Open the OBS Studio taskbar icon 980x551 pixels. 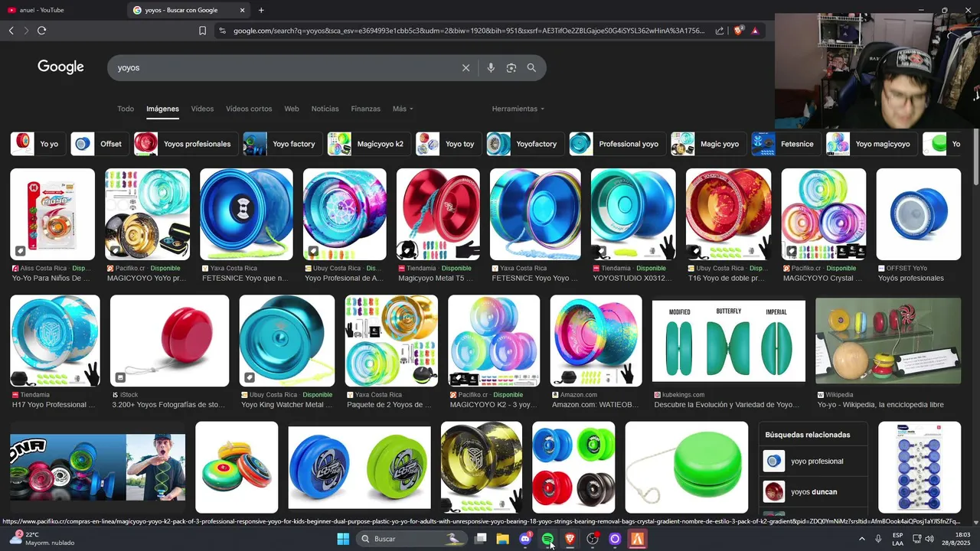coord(592,539)
